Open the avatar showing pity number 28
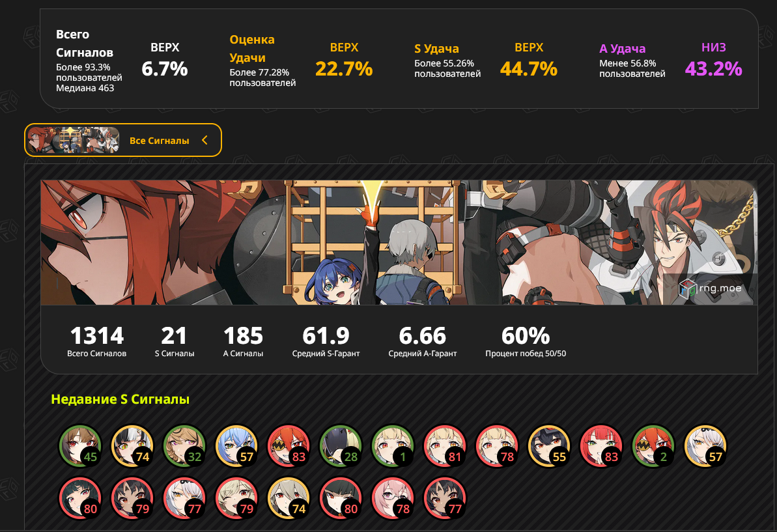 click(x=341, y=446)
